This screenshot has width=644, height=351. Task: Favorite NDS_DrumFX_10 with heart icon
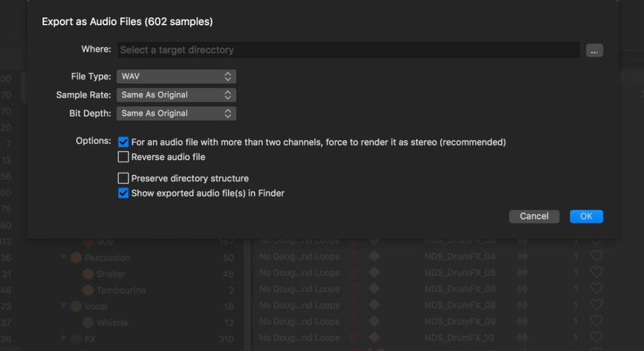tap(596, 337)
